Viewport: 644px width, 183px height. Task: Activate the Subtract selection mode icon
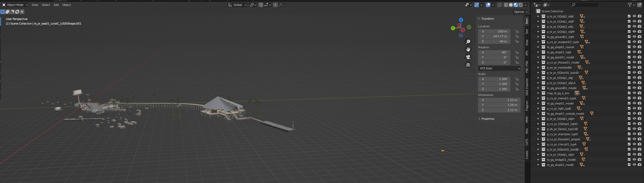coord(12,12)
